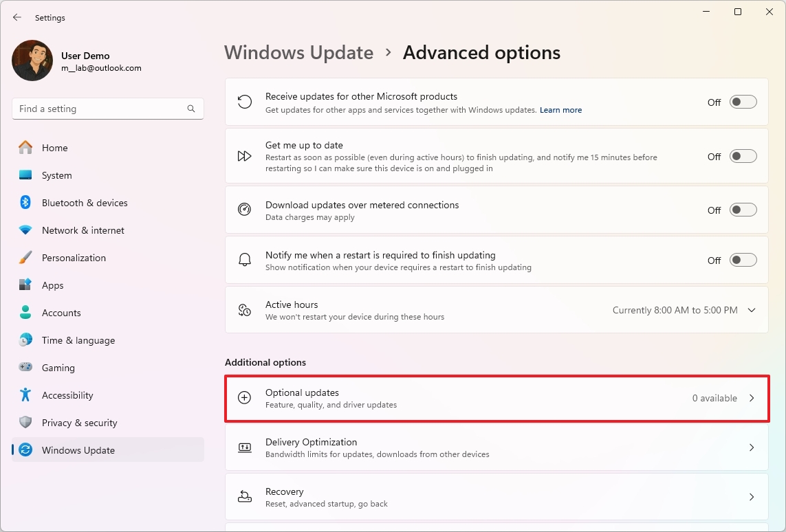Toggle downloads over metered connections
Viewport: 786px width, 532px height.
coord(743,210)
